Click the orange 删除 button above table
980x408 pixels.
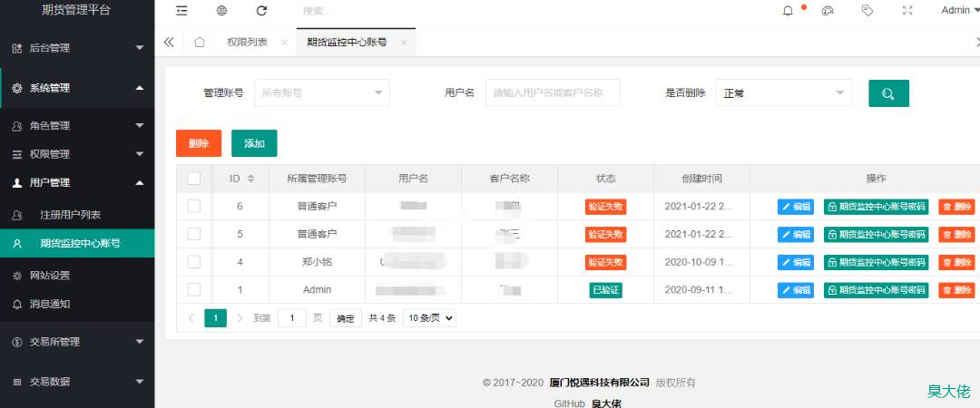pos(199,143)
